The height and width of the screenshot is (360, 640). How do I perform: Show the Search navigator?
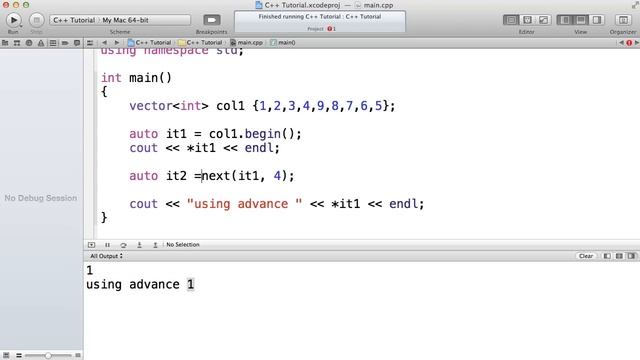click(29, 42)
